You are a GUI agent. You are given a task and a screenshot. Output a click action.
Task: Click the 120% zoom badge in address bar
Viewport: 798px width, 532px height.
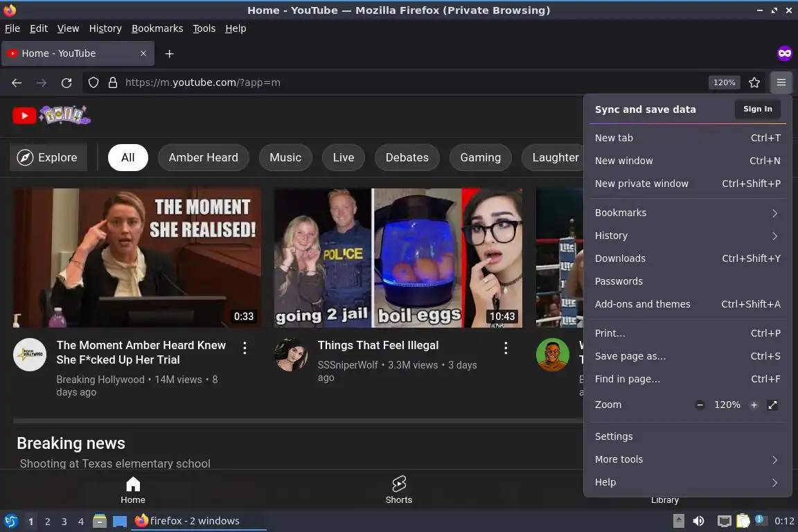[724, 82]
